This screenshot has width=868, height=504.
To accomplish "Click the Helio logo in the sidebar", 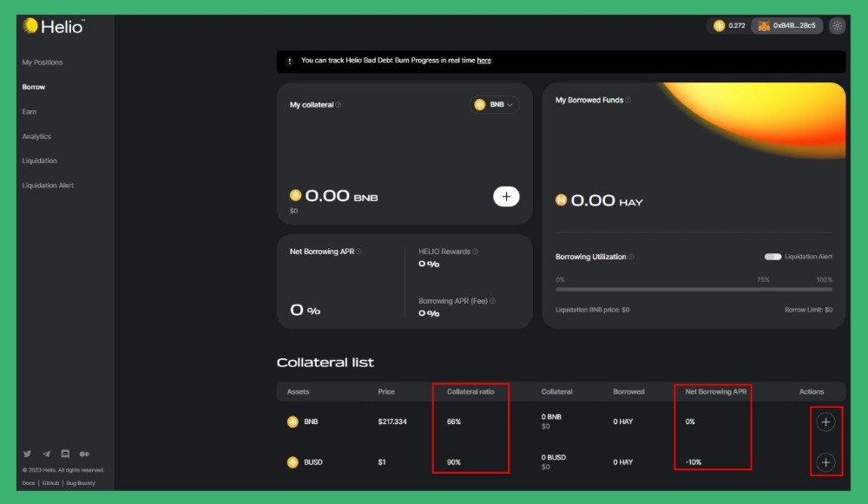I will coord(53,26).
